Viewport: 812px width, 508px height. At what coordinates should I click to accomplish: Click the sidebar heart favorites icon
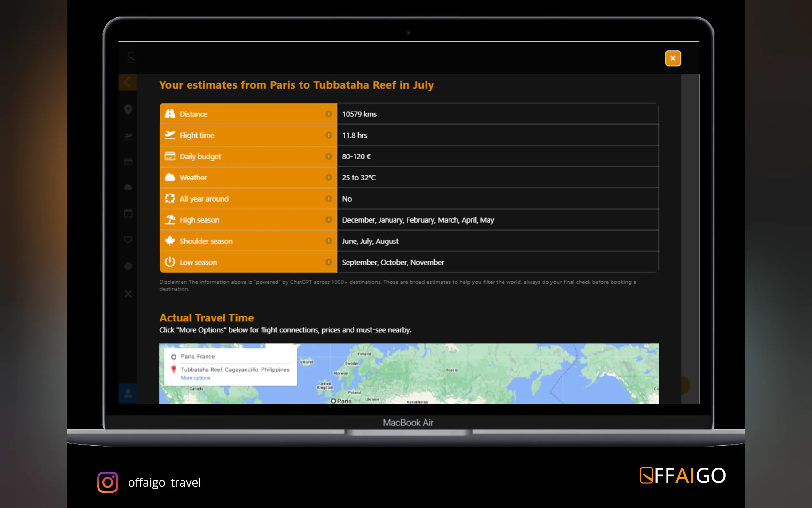[128, 240]
